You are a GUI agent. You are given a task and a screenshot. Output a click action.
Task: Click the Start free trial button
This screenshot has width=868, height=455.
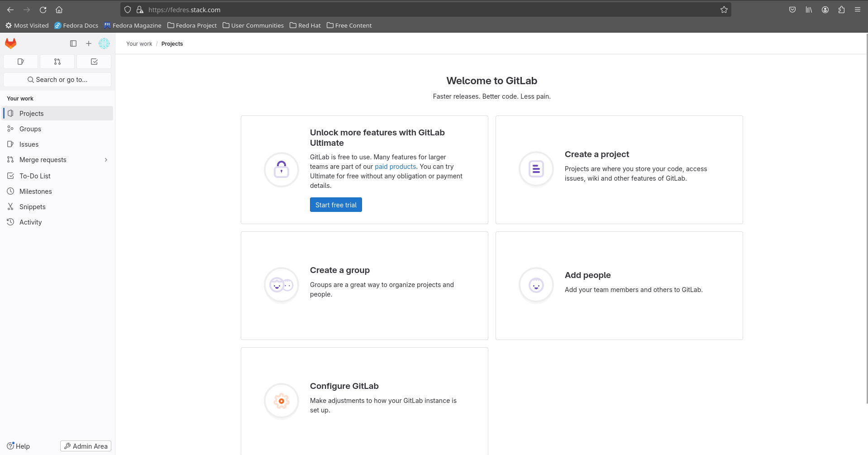point(335,205)
